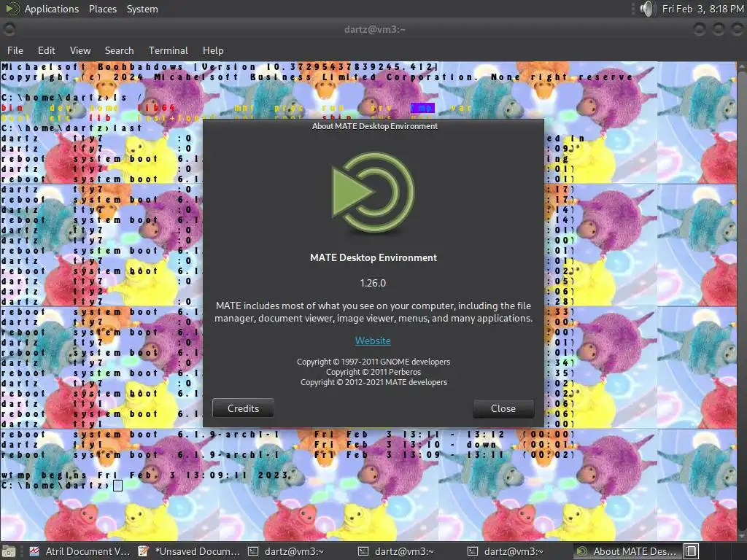Click the 1.26.0 version text
The height and width of the screenshot is (560, 747).
(373, 283)
